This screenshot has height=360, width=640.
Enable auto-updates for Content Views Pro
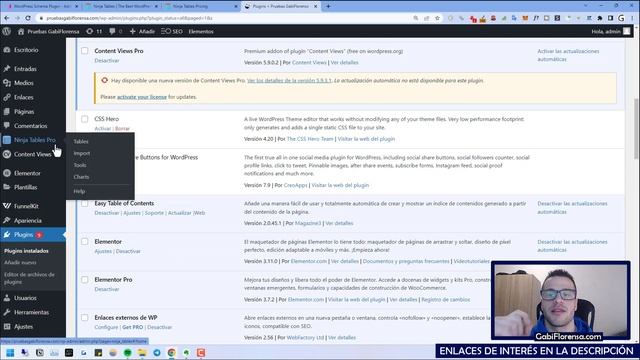point(568,55)
